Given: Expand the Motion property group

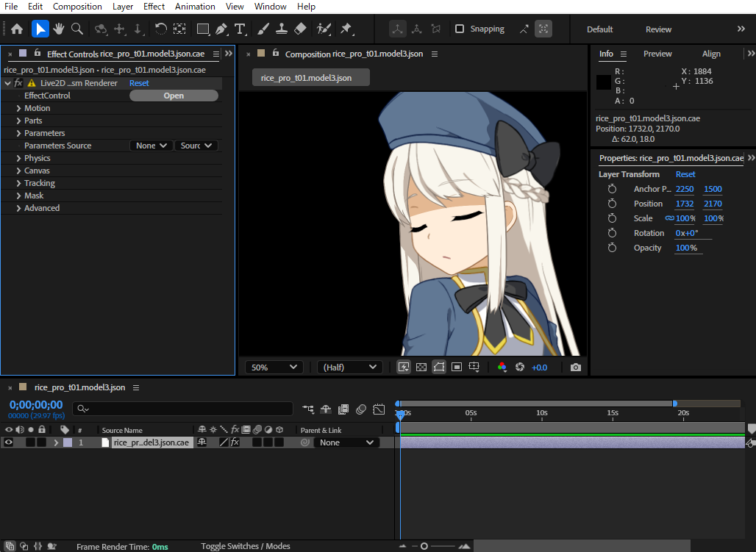Looking at the screenshot, I should click(x=19, y=108).
